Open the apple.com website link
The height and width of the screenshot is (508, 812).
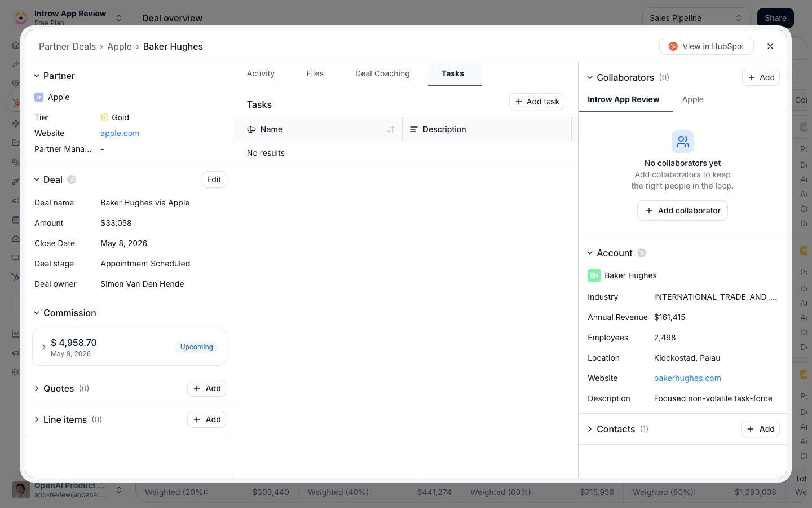click(120, 133)
